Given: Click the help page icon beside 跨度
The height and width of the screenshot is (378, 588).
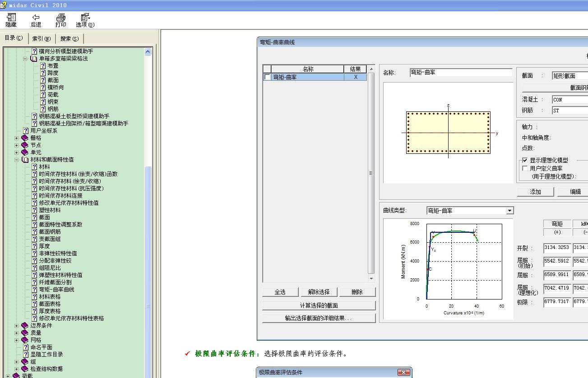Looking at the screenshot, I should tap(43, 73).
